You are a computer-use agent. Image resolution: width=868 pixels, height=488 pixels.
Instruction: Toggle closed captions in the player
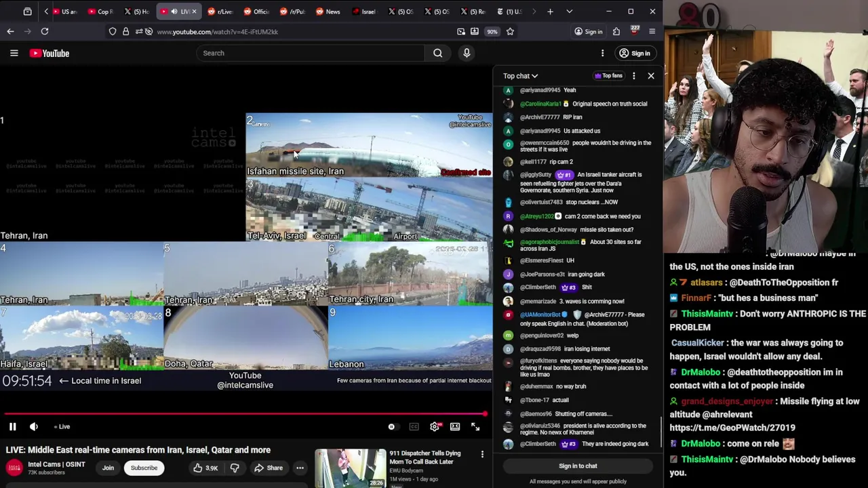coord(414,426)
